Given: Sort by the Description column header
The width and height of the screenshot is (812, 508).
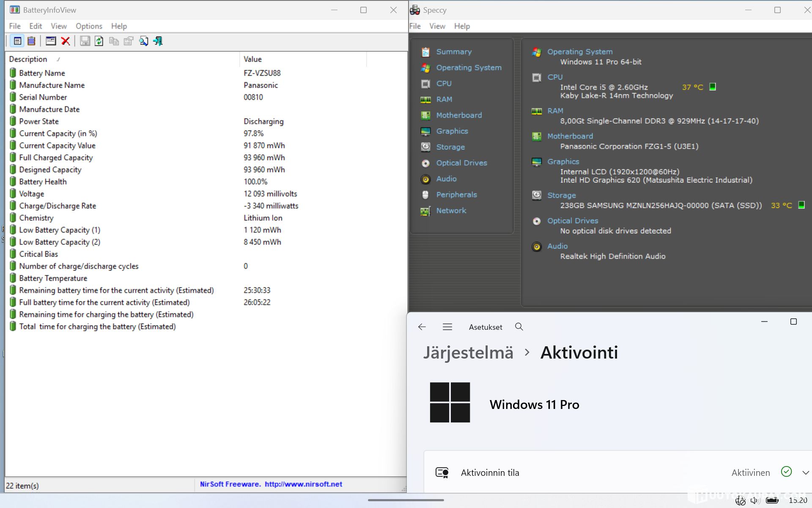Looking at the screenshot, I should pyautogui.click(x=28, y=59).
